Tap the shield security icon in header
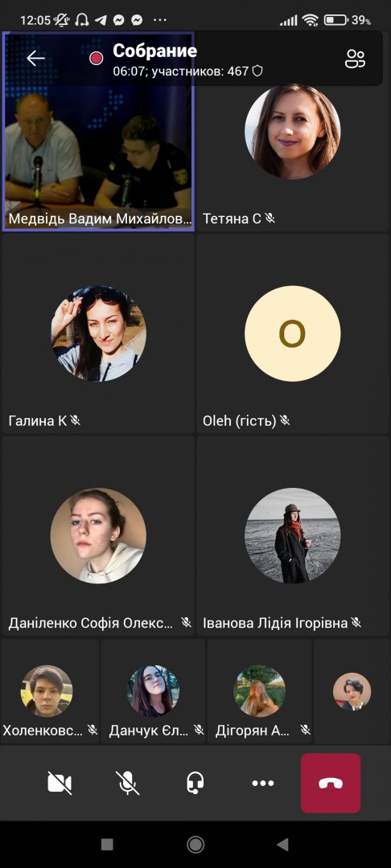Image resolution: width=391 pixels, height=868 pixels. [x=257, y=71]
